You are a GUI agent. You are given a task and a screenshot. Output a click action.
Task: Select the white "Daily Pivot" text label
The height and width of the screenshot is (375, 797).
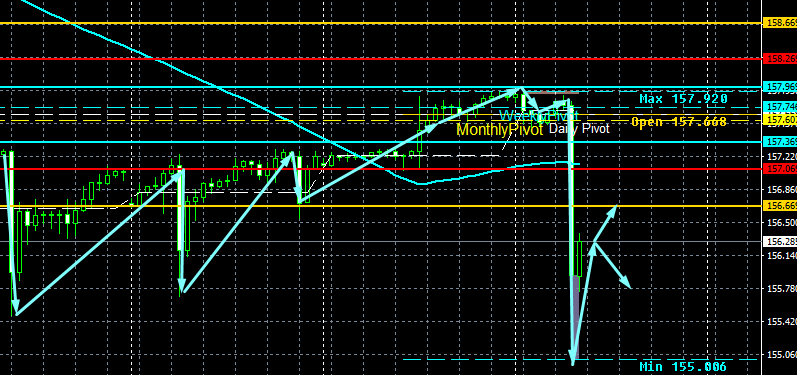coord(579,129)
